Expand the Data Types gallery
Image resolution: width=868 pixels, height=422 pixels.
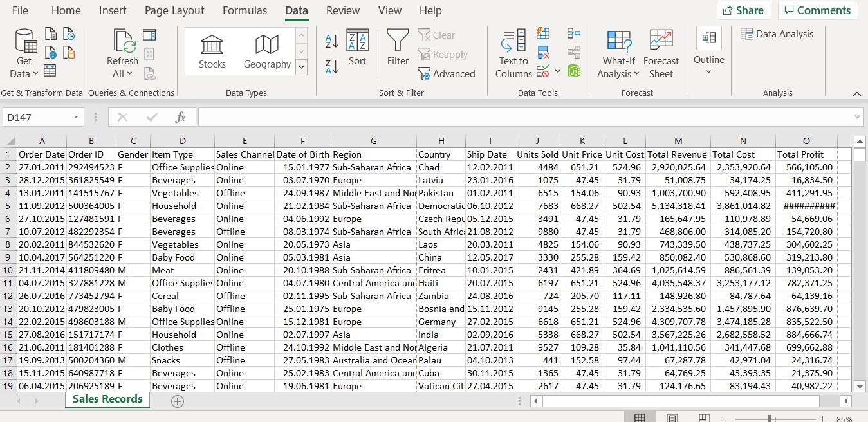[x=301, y=66]
